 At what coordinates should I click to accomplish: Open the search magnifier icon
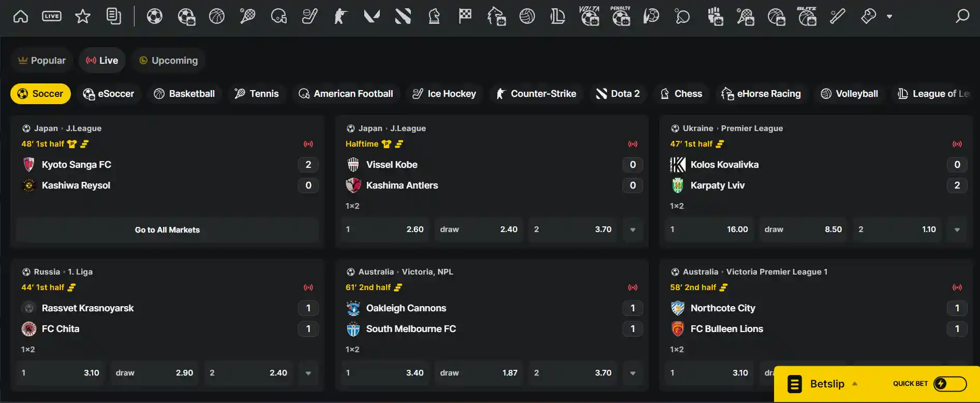(x=962, y=17)
